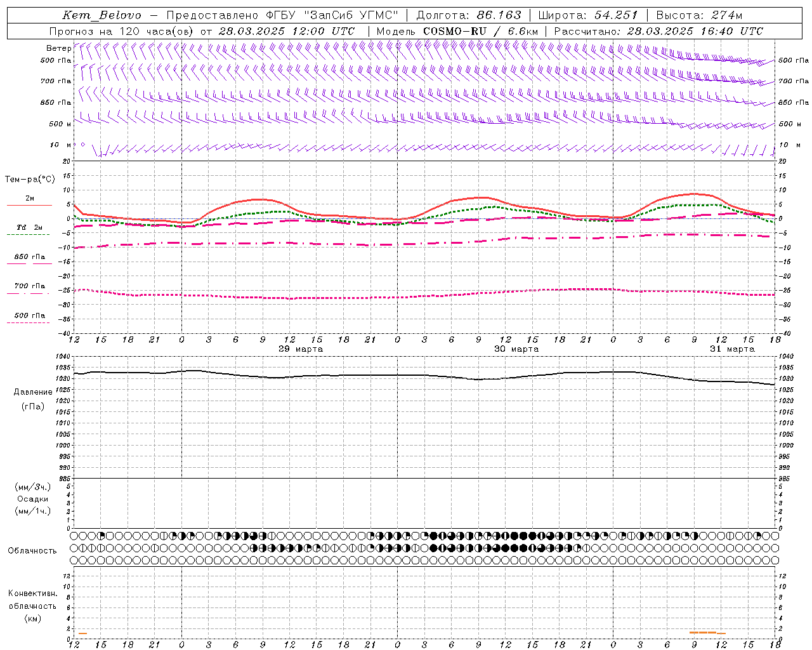Click the station name Kem_Belovo
Screen dimensions: 812x650
pos(102,15)
